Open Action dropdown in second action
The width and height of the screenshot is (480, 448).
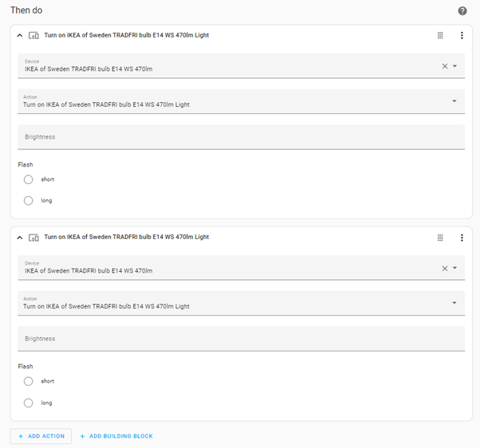click(454, 303)
